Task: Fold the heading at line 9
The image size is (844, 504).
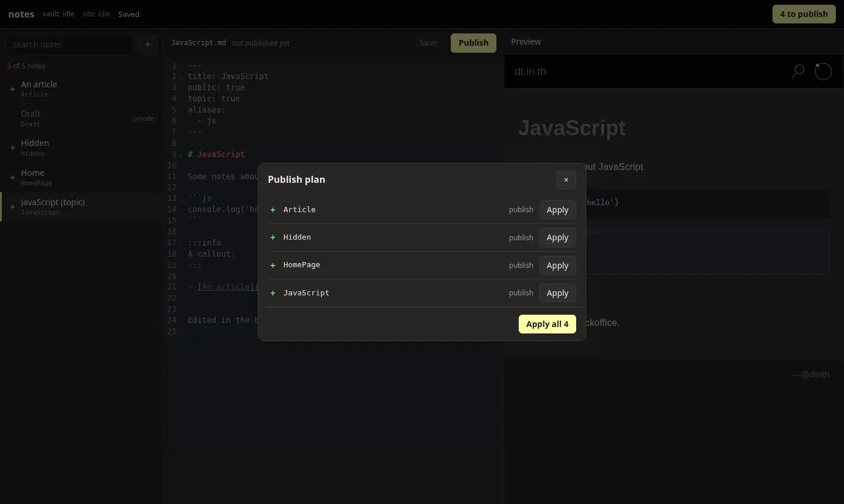Action: [181, 155]
